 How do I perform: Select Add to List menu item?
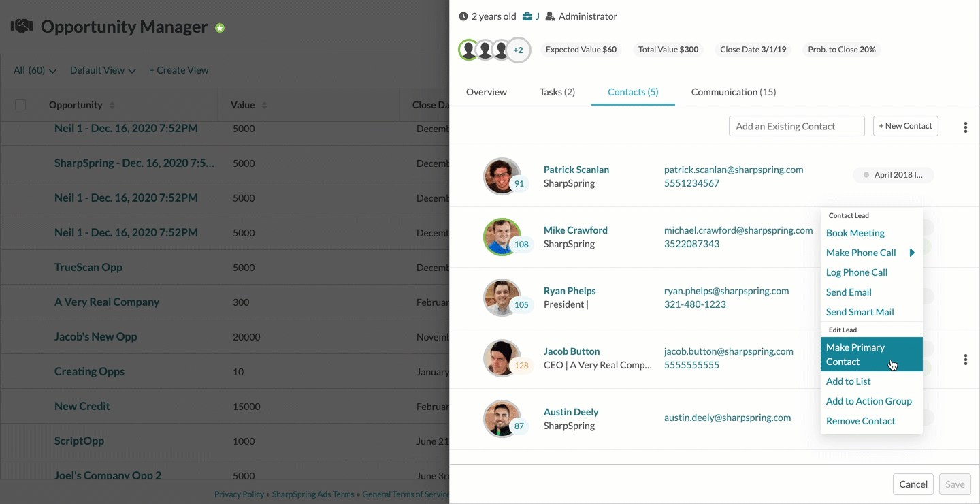click(x=849, y=381)
